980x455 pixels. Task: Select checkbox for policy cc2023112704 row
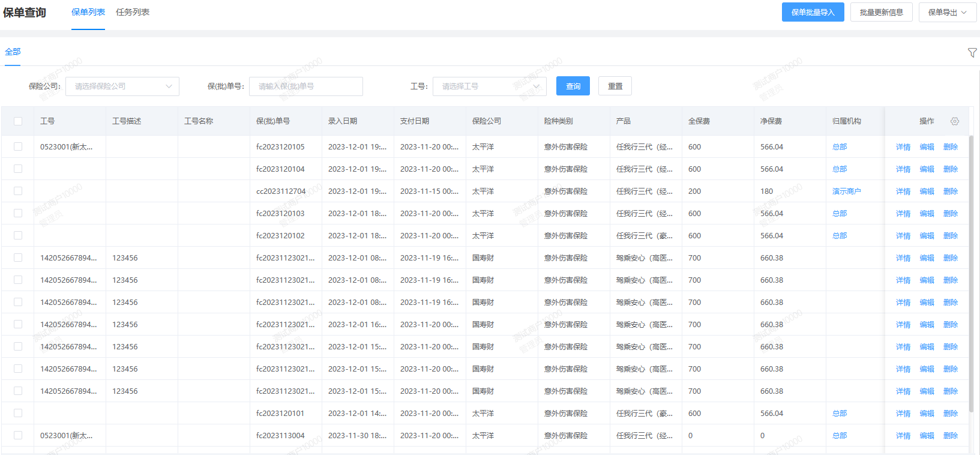pyautogui.click(x=18, y=191)
